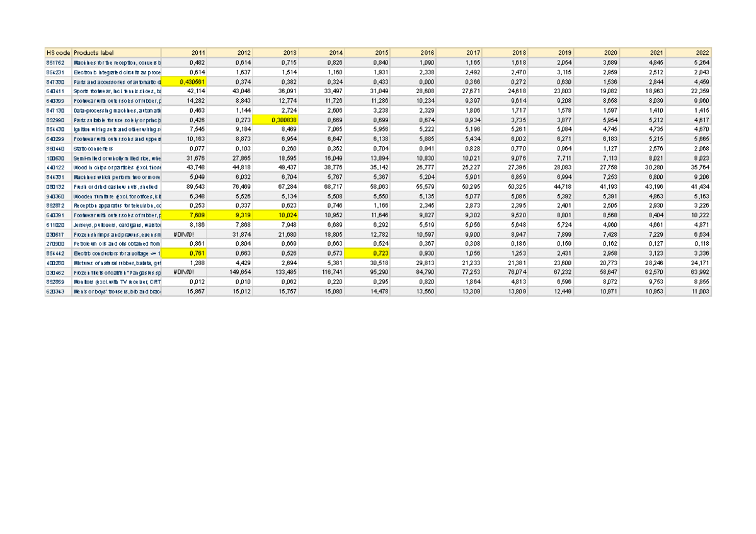
Task: Select the 'Wooden furniture' product label cell
Action: [117, 195]
